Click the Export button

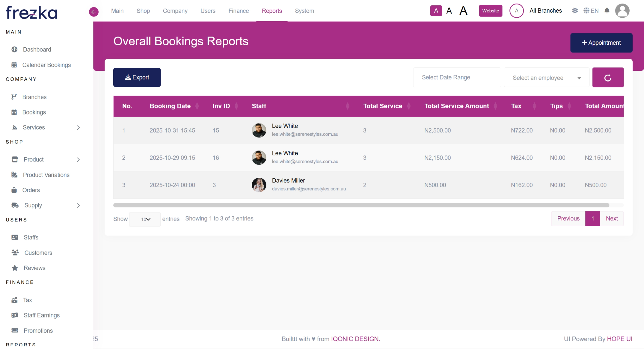137,77
